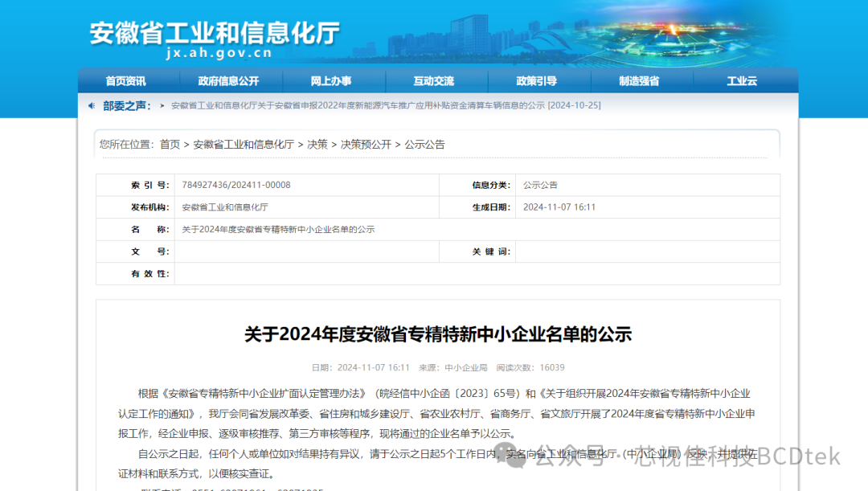Click the 公示公告 information category value
Viewport: 868px width, 491px height.
pyautogui.click(x=540, y=185)
